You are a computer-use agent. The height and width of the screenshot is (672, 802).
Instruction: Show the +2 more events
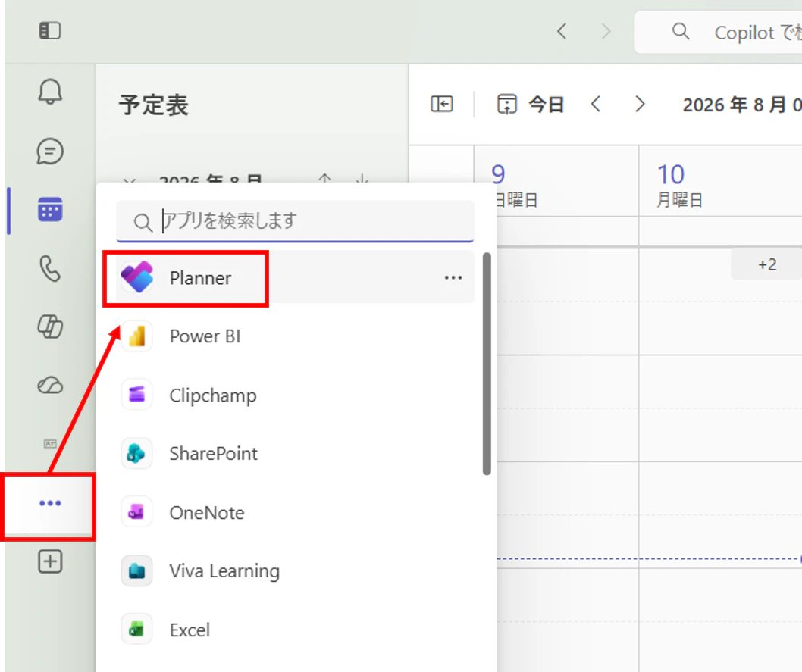(x=766, y=264)
